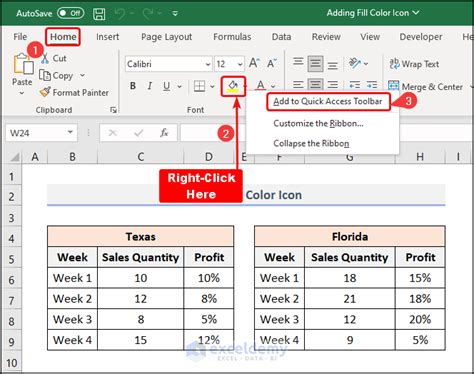Expand the Underline style dropdown arrow
This screenshot has width=474, height=374.
click(x=180, y=87)
